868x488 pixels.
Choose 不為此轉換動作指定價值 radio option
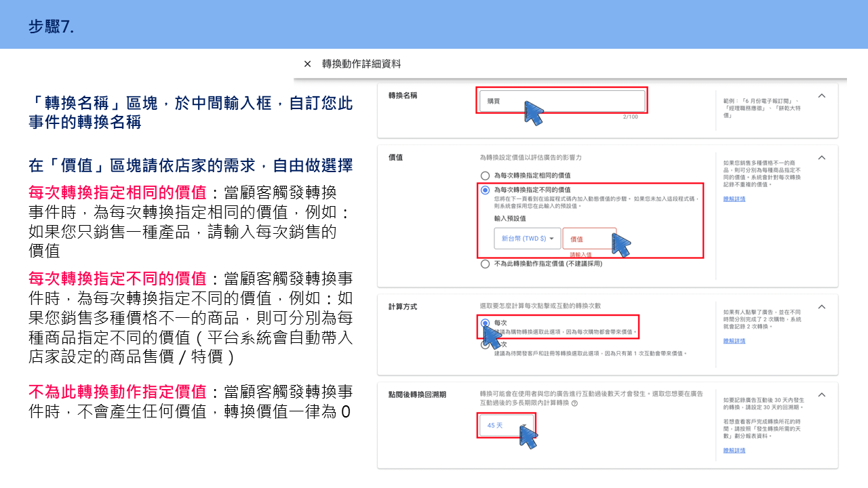(x=485, y=264)
